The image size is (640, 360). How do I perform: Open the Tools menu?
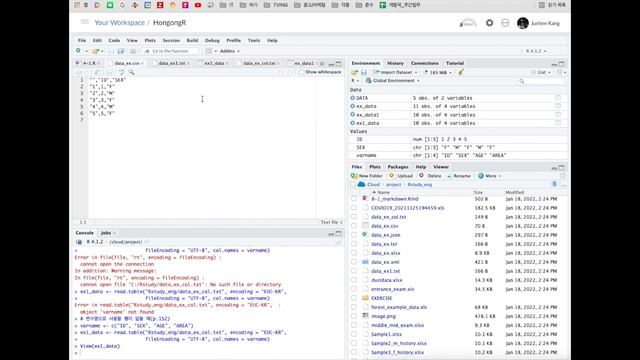click(254, 40)
